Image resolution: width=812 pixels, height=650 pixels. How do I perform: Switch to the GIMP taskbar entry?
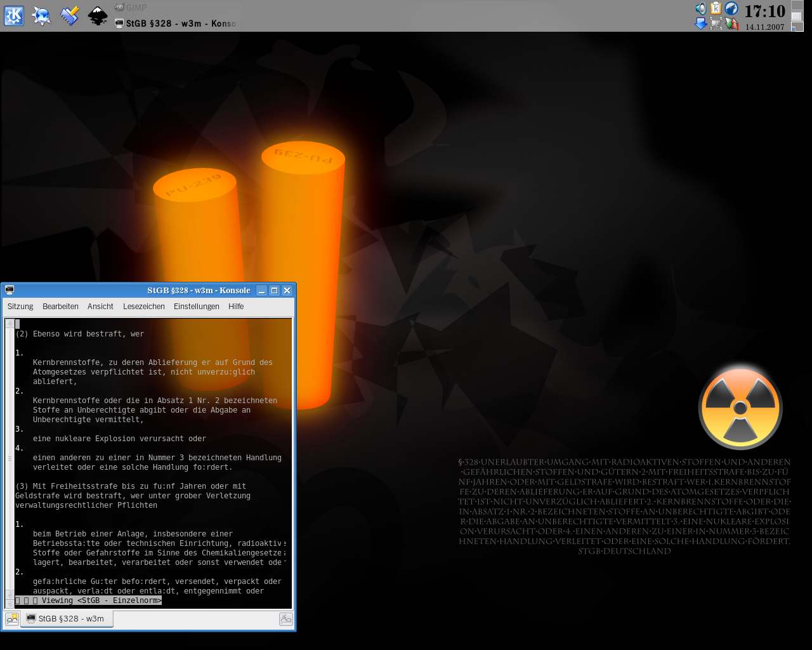coord(176,8)
